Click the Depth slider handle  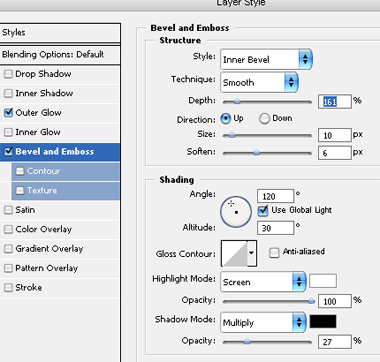click(237, 101)
